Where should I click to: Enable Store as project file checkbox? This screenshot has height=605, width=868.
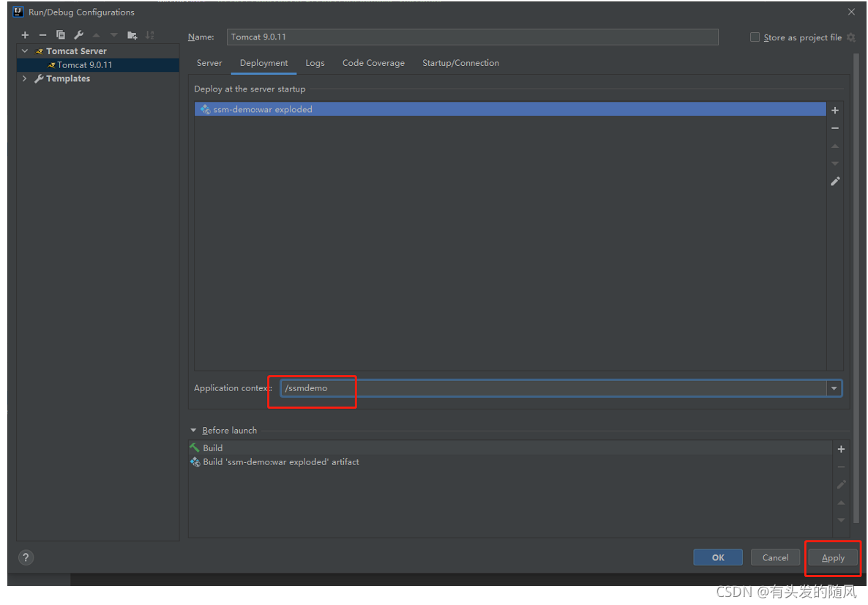755,37
